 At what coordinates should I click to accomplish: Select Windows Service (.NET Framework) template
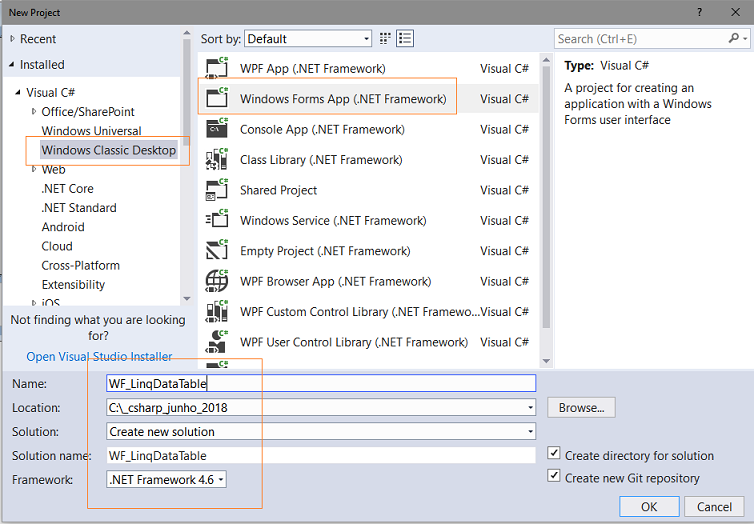[x=368, y=220]
